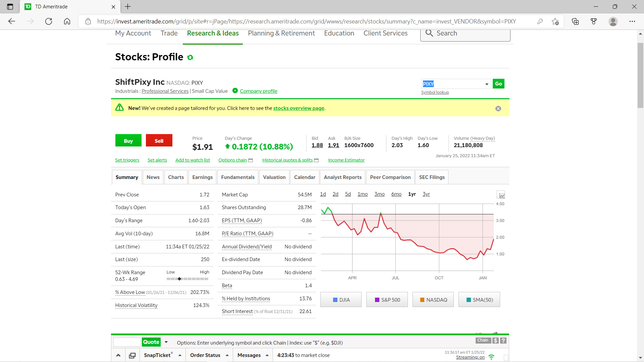Viewport: 644px width, 362px height.
Task: Select the 3mo chart time range
Action: (379, 194)
